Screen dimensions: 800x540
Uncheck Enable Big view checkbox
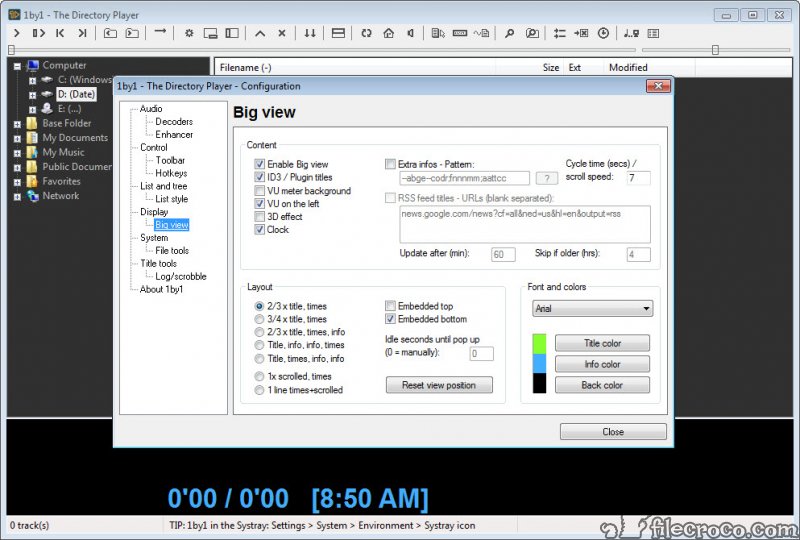(x=259, y=164)
